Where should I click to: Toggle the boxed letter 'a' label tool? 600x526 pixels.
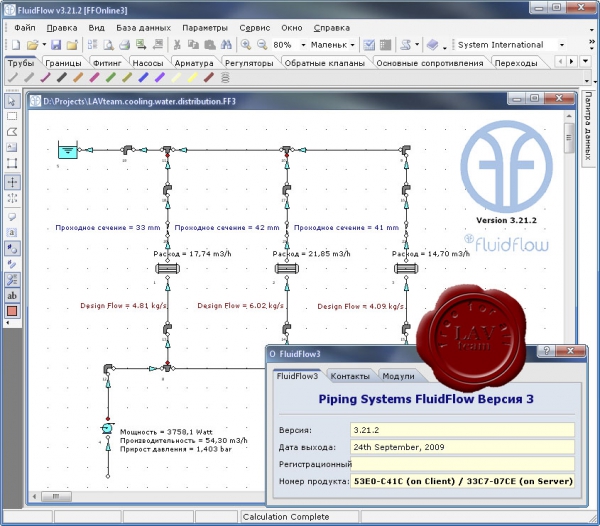[12, 233]
